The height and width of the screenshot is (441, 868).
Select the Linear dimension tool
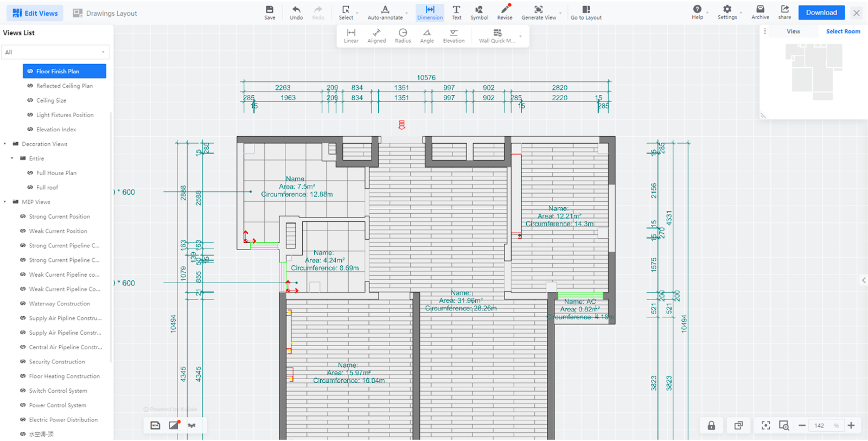tap(351, 36)
